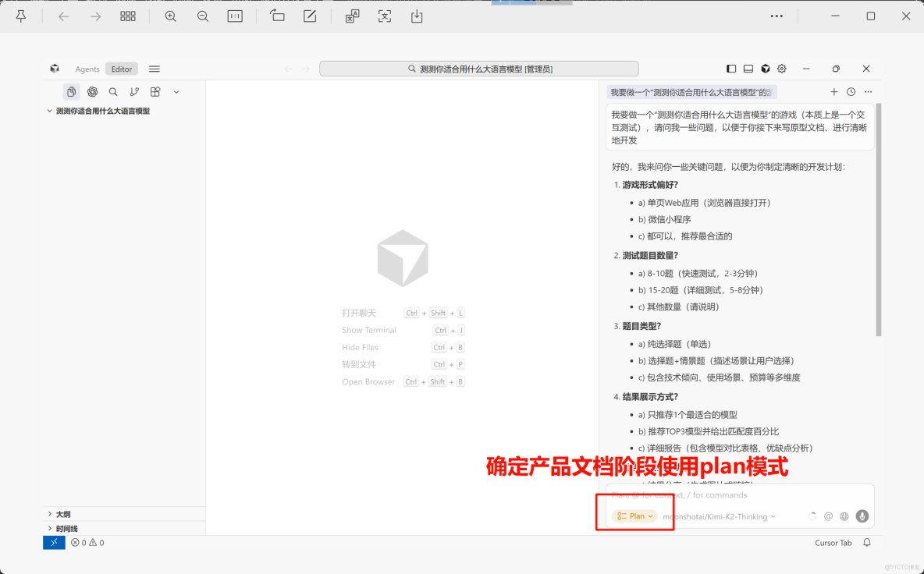This screenshot has height=574, width=924.
Task: Click the 1:1 actual size icon
Action: point(234,16)
